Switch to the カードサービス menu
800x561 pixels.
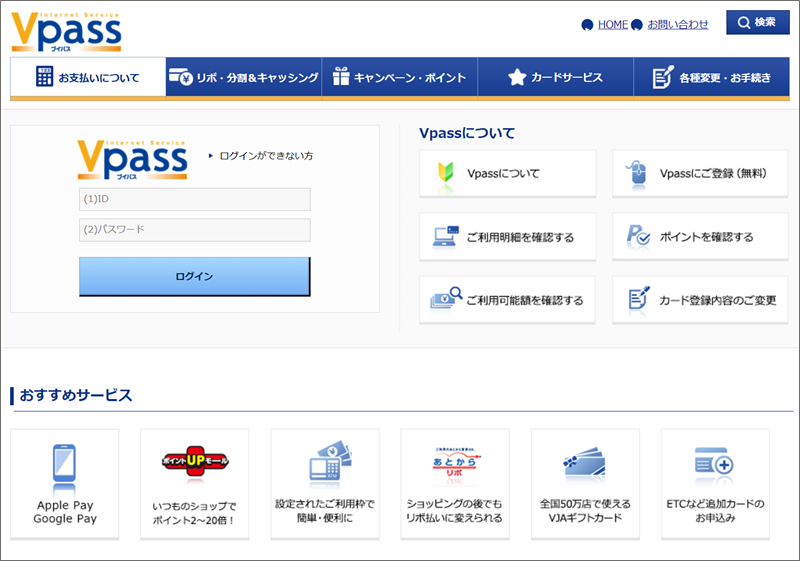(x=556, y=77)
